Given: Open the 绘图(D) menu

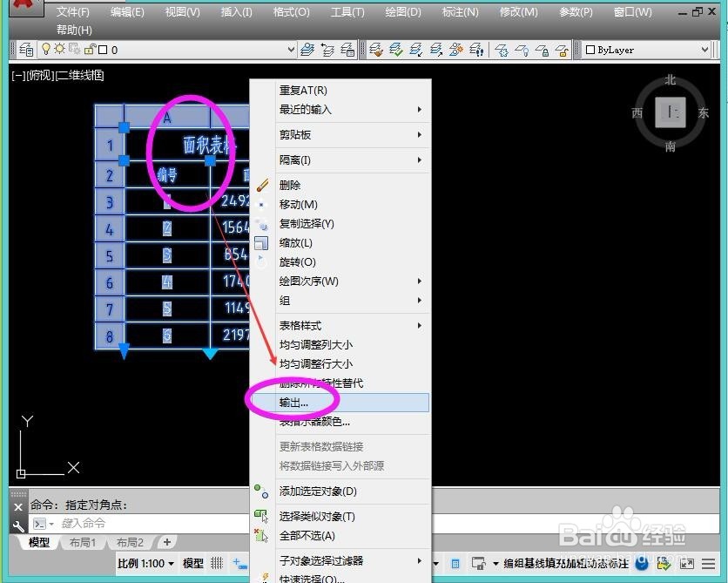Looking at the screenshot, I should tap(403, 11).
